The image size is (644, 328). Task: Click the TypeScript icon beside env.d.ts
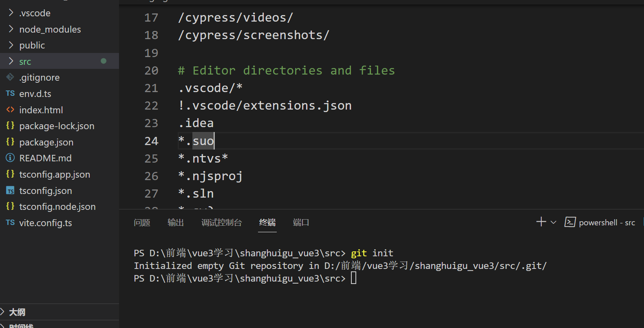[10, 94]
